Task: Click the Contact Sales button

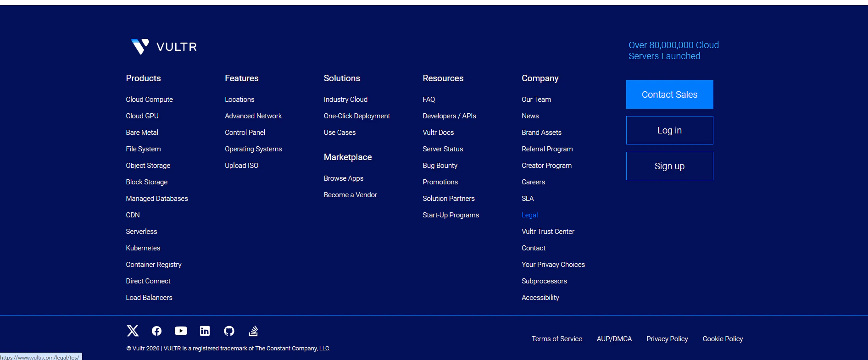Action: point(669,94)
